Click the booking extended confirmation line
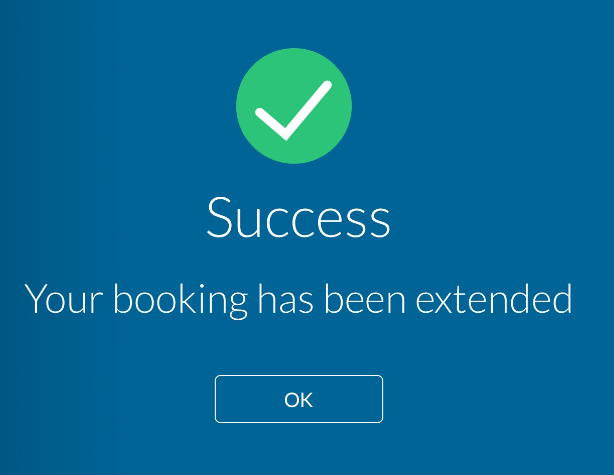This screenshot has height=475, width=614. [x=298, y=300]
